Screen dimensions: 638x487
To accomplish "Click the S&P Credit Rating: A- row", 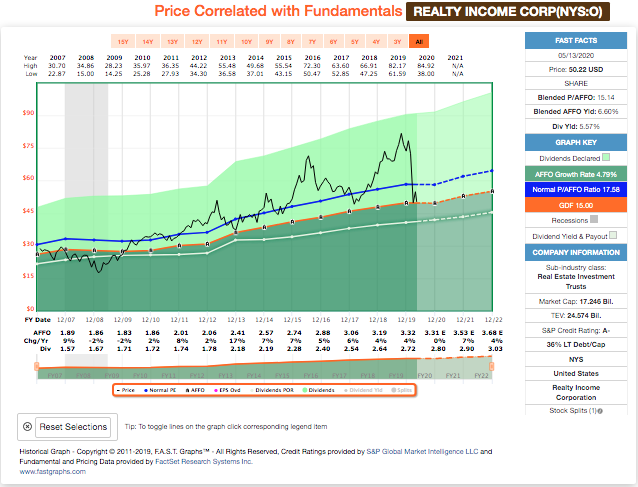I will click(576, 330).
